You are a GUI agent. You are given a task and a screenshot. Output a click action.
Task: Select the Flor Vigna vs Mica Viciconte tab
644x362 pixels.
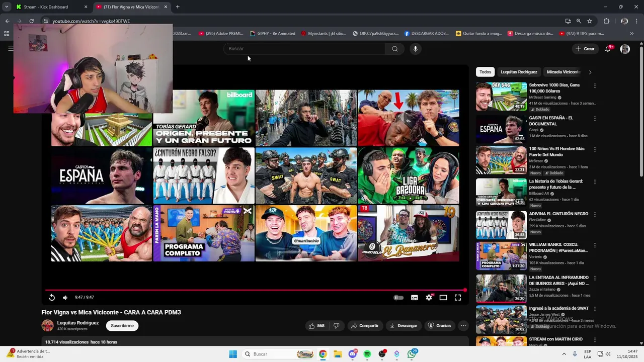coord(131,7)
